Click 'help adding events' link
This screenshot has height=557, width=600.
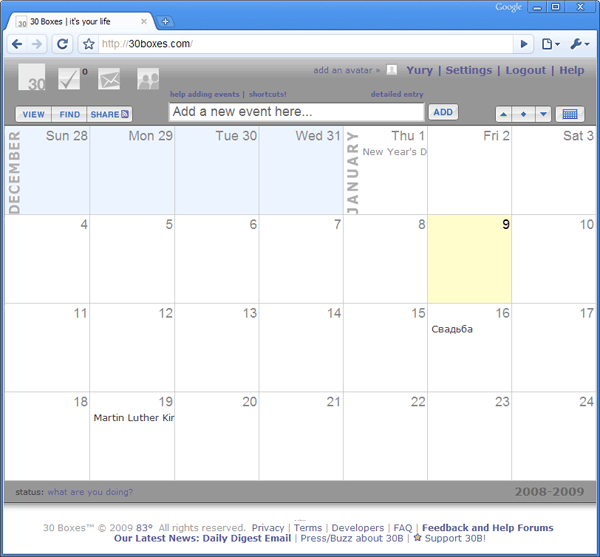coord(204,94)
